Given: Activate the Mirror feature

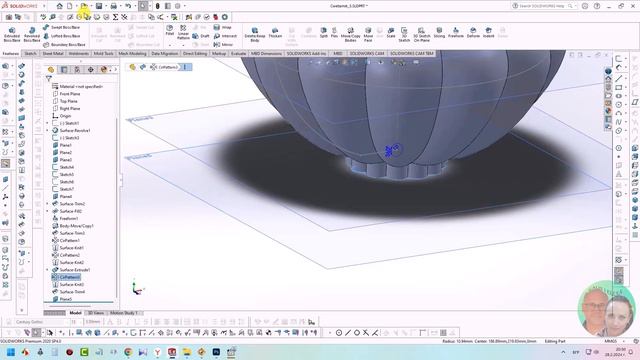Looking at the screenshot, I should [223, 44].
